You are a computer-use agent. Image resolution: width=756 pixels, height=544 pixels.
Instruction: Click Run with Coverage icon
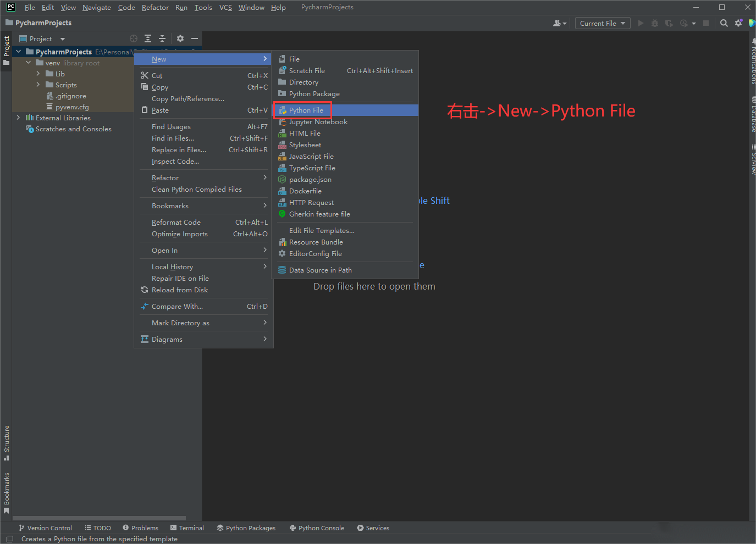669,23
